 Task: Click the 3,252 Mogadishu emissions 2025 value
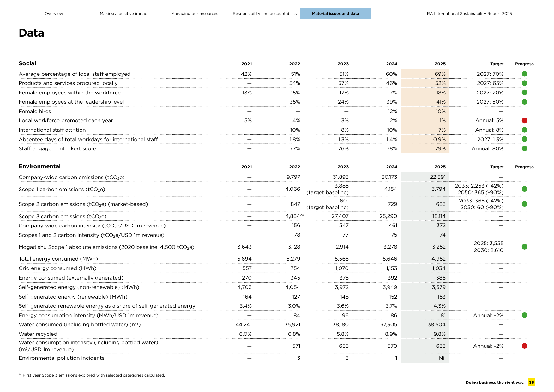pos(439,247)
